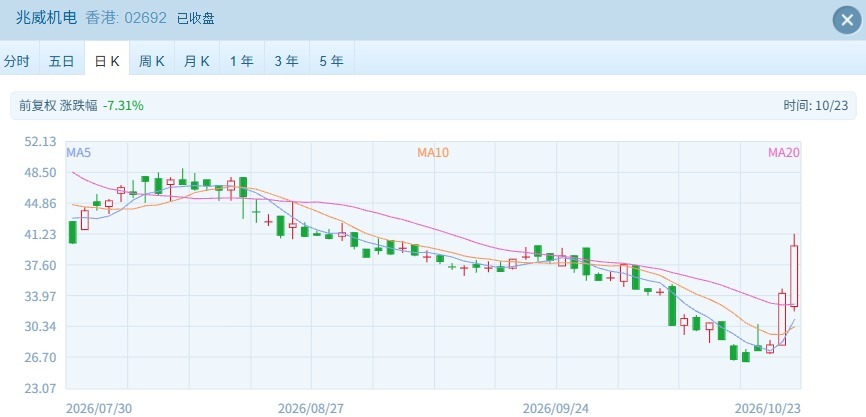Click the 2026/10/23 axis date label
866x417 pixels.
click(x=768, y=409)
